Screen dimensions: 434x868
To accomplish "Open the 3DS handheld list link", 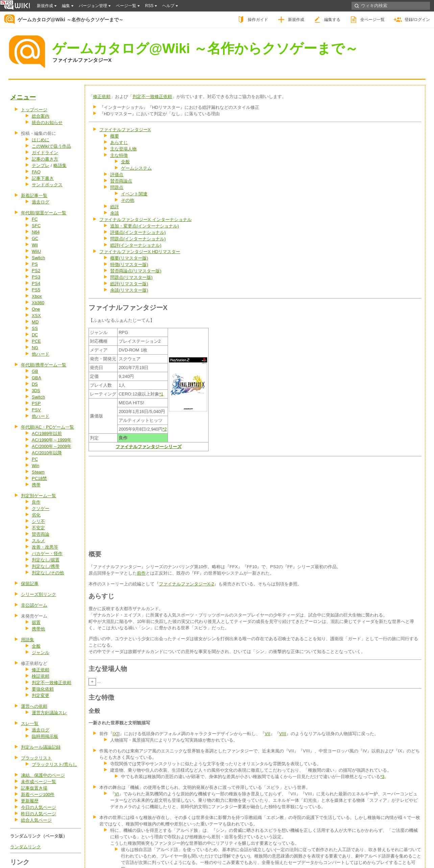I will point(36,391).
